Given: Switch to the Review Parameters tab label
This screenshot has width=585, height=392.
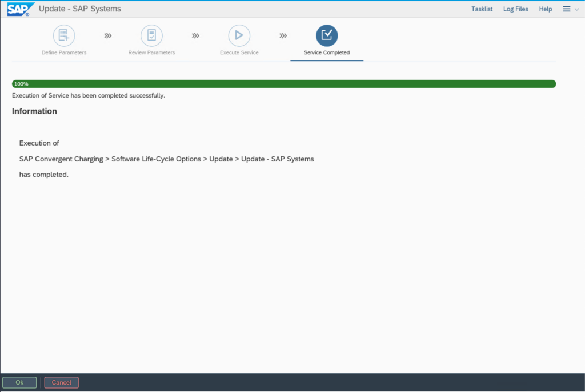Looking at the screenshot, I should pyautogui.click(x=151, y=52).
